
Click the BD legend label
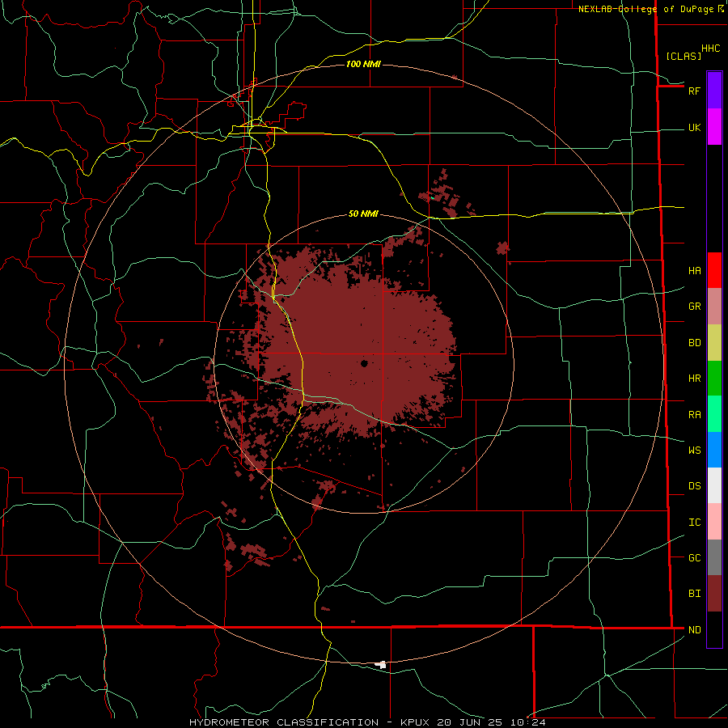pos(694,343)
